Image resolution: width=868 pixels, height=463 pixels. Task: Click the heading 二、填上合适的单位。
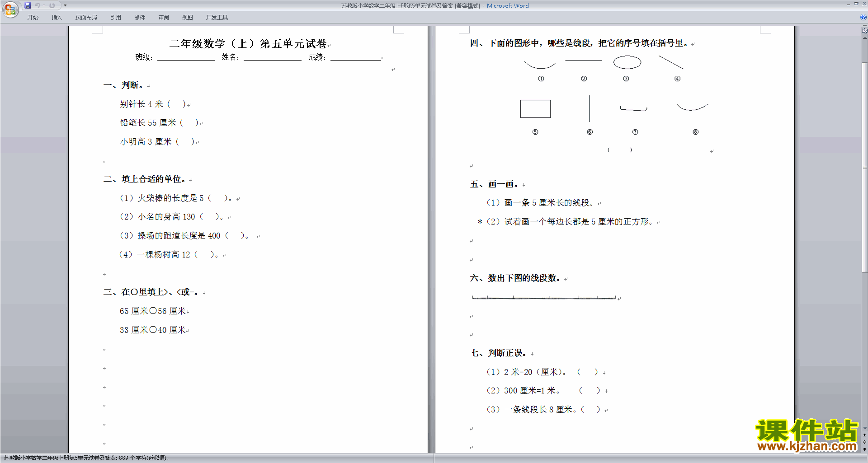145,179
